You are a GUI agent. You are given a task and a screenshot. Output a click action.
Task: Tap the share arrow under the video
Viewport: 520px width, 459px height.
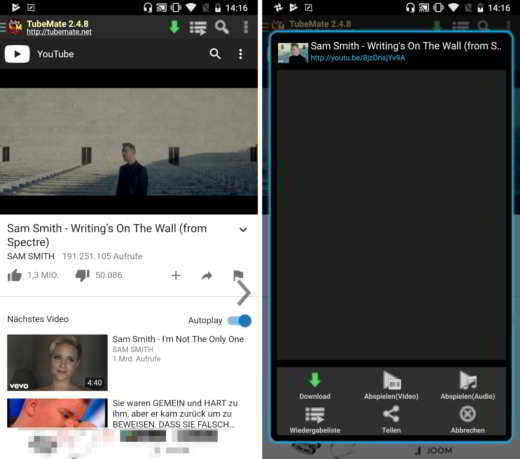pyautogui.click(x=207, y=276)
